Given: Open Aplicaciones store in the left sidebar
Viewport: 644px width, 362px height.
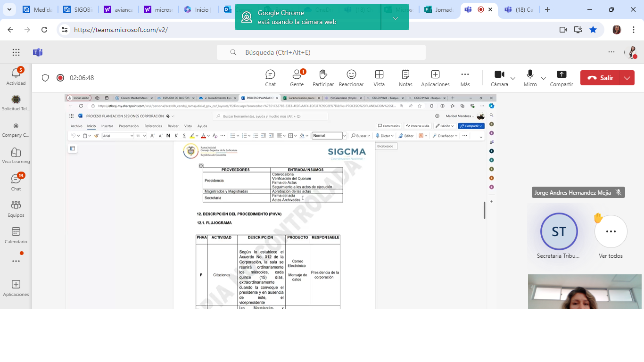Looking at the screenshot, I should [16, 288].
